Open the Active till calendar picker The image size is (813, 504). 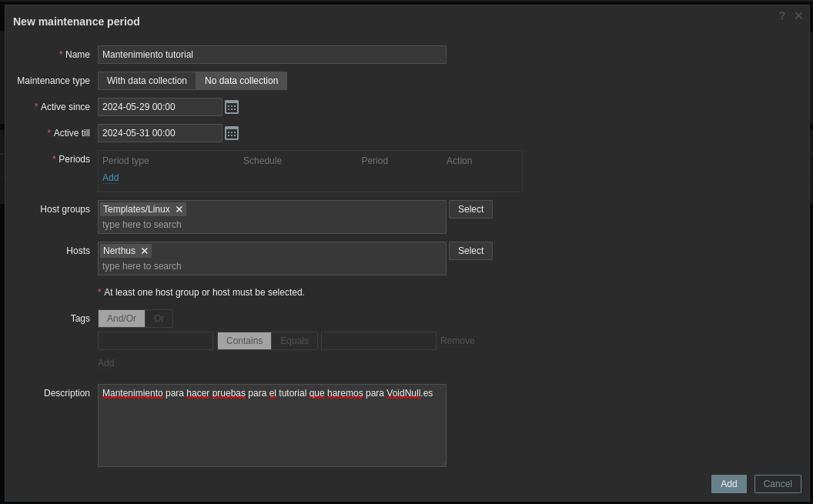coord(232,133)
